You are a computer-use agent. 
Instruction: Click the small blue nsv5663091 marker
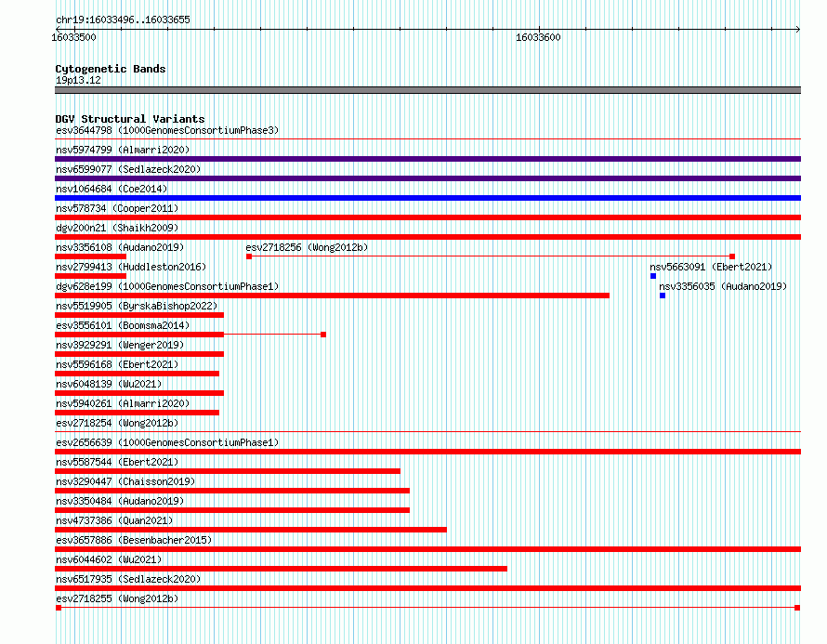click(653, 276)
